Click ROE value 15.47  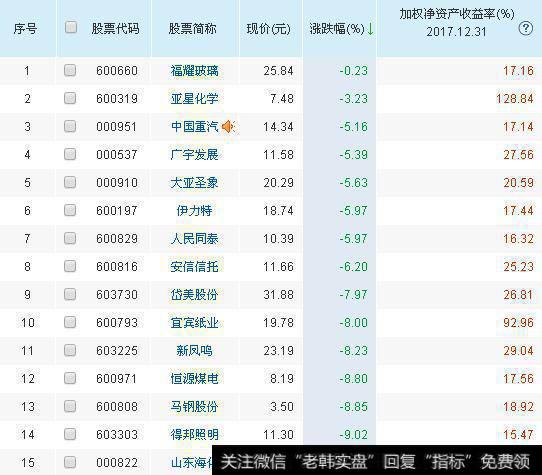tap(518, 435)
